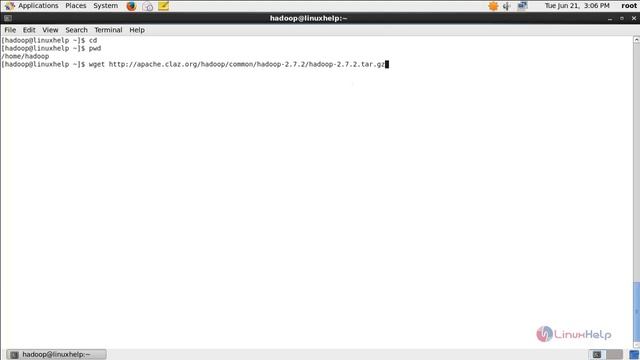Open the View menu

tap(50, 30)
